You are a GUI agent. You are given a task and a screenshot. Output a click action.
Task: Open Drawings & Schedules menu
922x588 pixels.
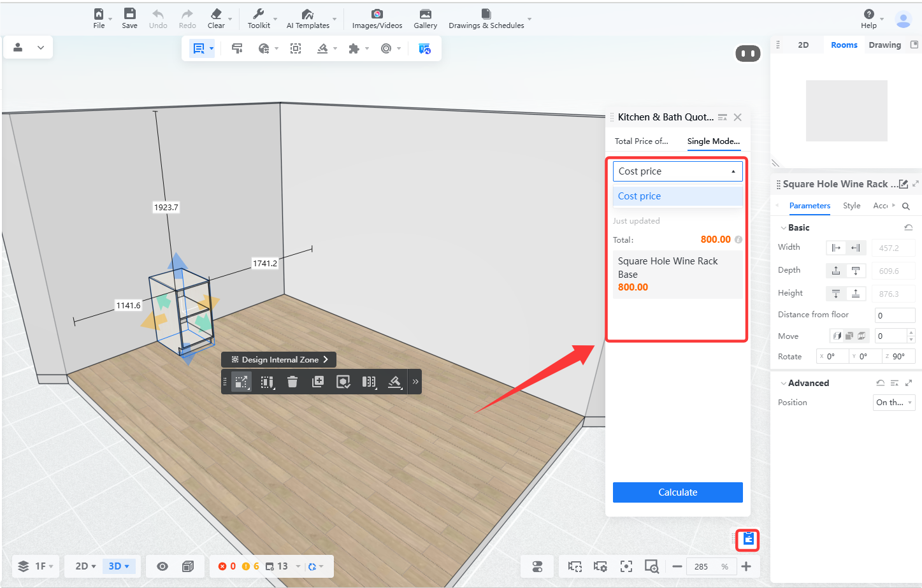tap(486, 18)
